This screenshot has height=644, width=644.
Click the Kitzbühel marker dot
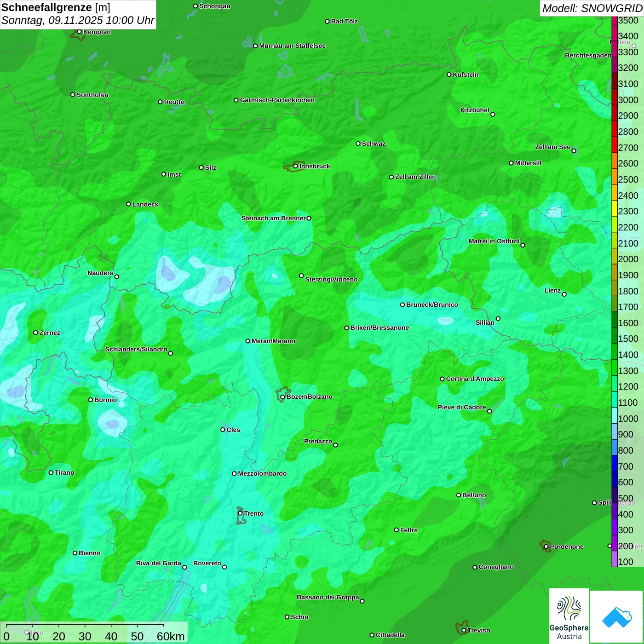[493, 115]
